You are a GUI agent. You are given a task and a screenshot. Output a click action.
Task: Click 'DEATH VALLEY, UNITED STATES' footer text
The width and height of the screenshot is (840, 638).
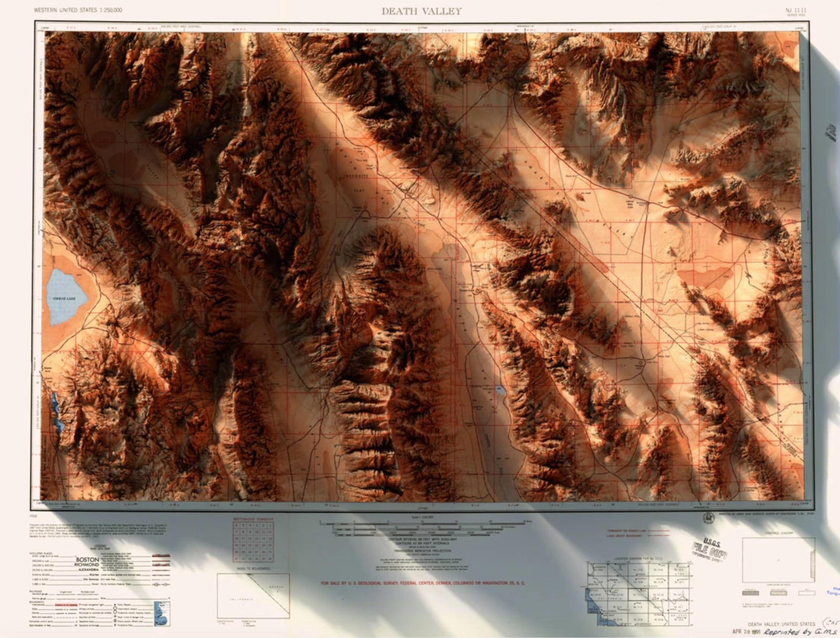(x=781, y=624)
